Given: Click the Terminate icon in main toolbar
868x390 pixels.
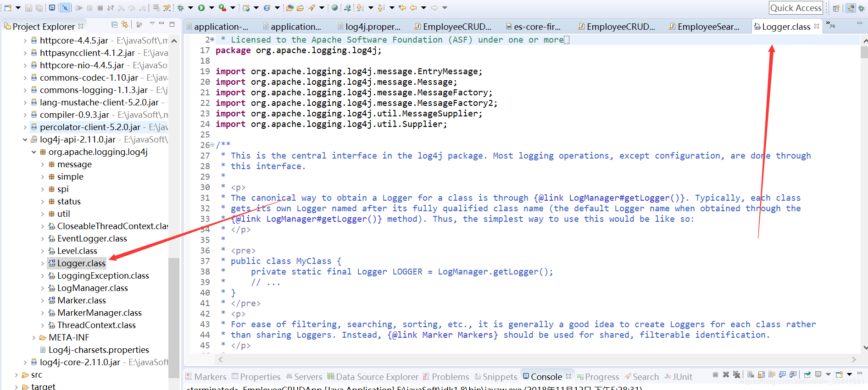Looking at the screenshot, I should 100,8.
